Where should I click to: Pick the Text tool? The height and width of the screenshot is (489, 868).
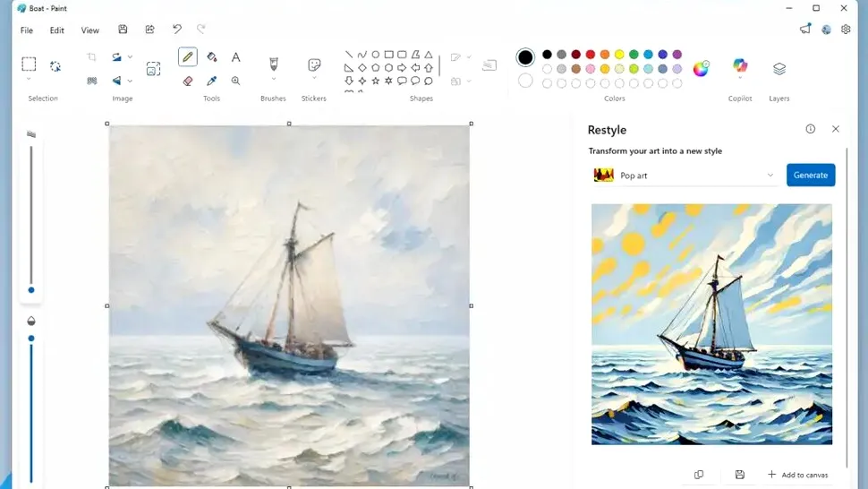236,57
